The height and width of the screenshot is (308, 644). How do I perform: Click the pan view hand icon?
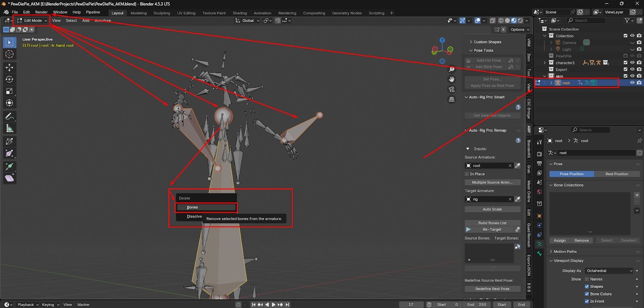click(x=452, y=79)
